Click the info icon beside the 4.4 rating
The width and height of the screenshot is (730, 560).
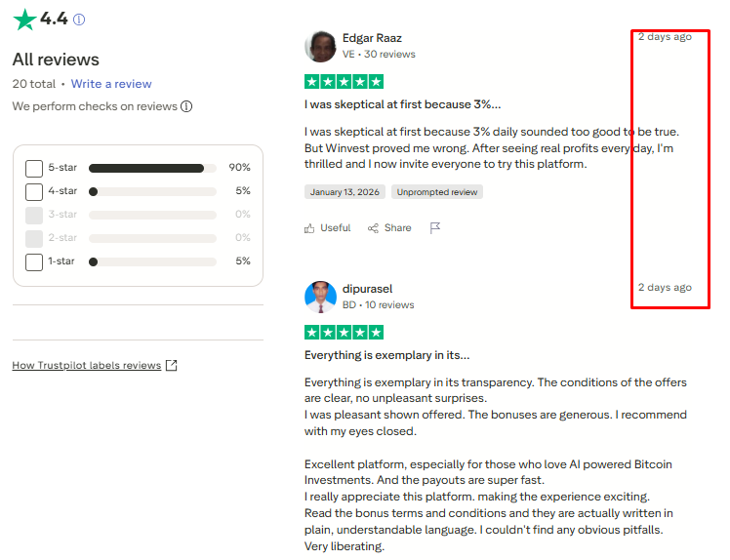click(79, 20)
